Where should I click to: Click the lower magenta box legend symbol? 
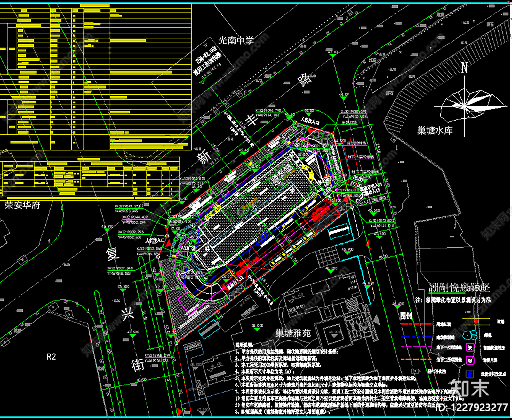[470, 361]
